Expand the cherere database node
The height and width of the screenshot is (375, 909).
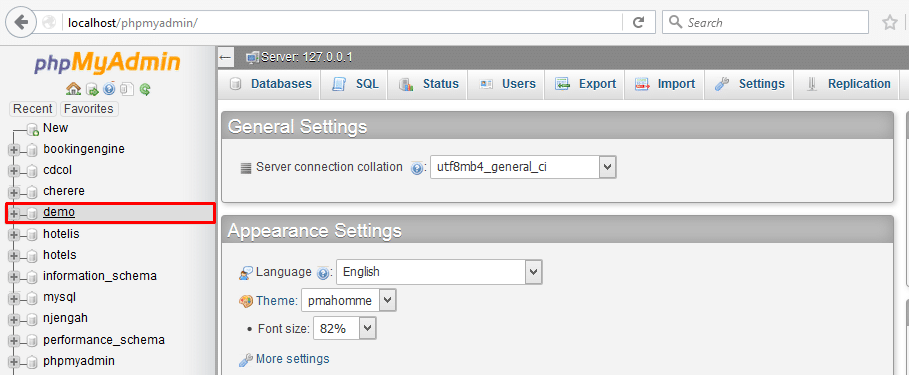tap(14, 192)
